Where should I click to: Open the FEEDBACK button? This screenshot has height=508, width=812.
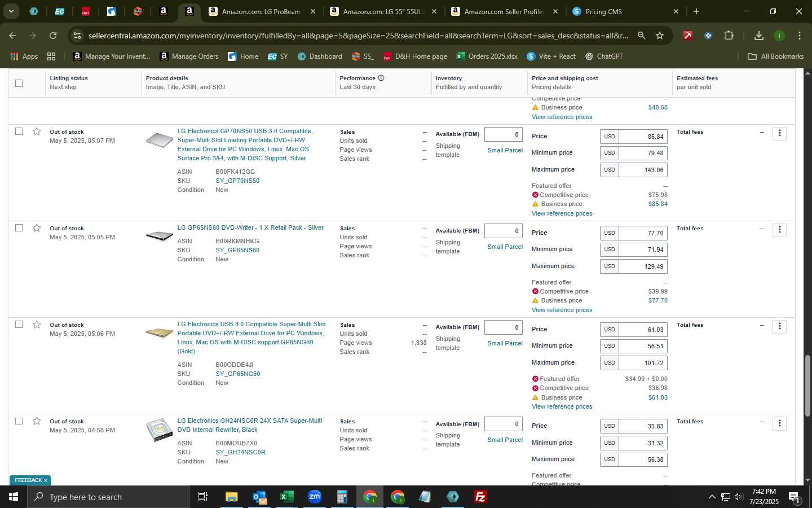click(28, 480)
